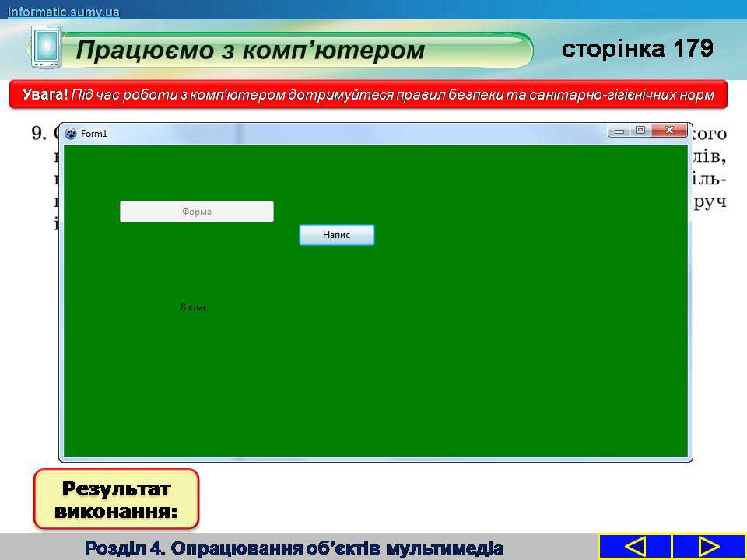Go back with the previous slide arrow

pos(635,547)
